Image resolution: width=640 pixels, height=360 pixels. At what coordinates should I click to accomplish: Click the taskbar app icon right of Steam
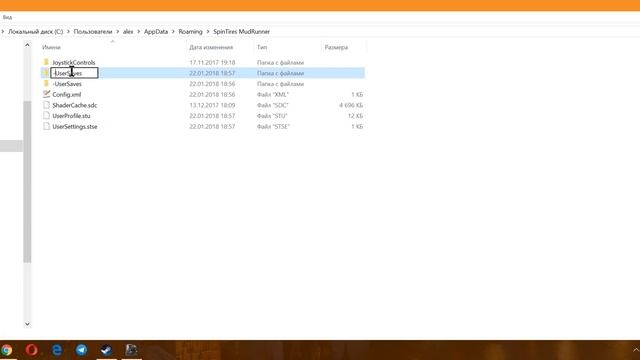[131, 350]
